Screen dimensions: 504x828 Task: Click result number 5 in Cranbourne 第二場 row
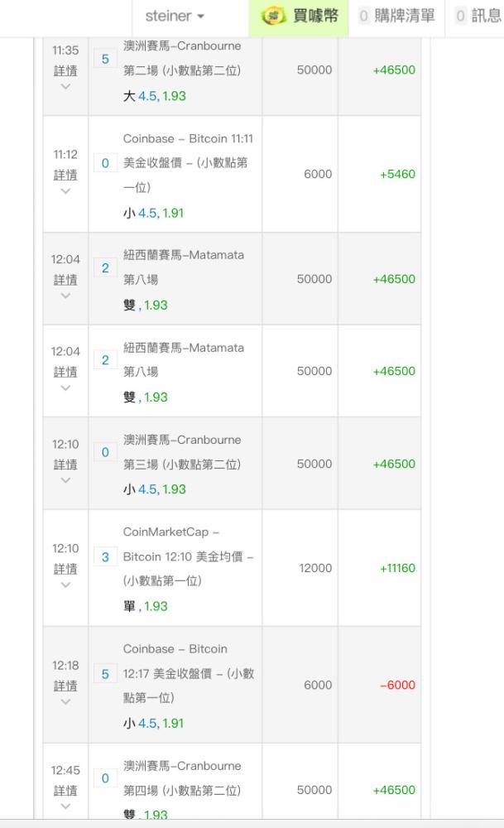[x=105, y=59]
